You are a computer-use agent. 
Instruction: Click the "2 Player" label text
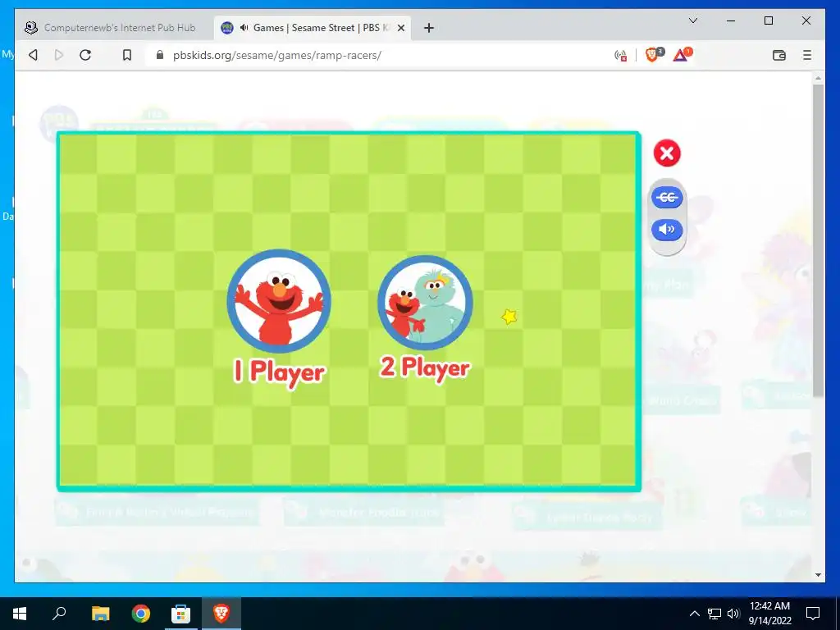[x=426, y=368]
